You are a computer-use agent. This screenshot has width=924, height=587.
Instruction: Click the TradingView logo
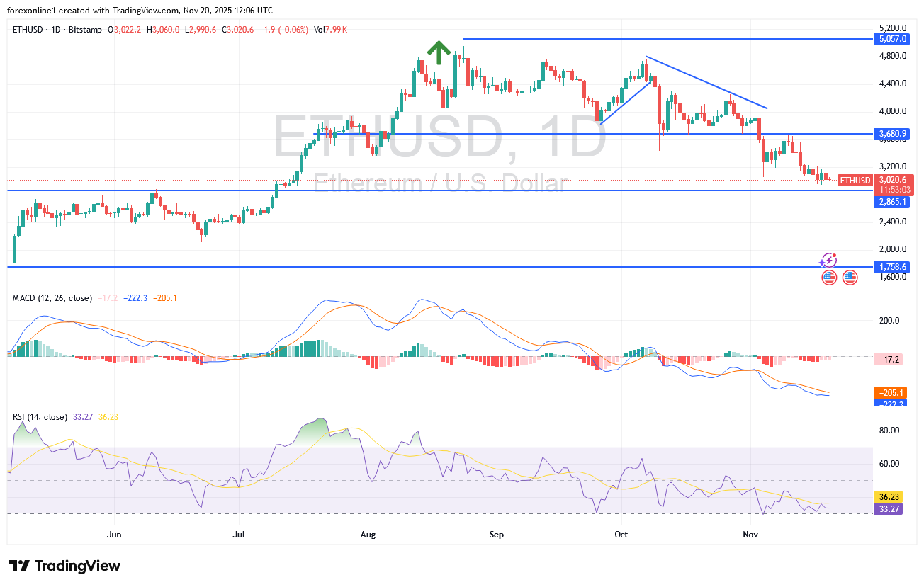(x=64, y=566)
